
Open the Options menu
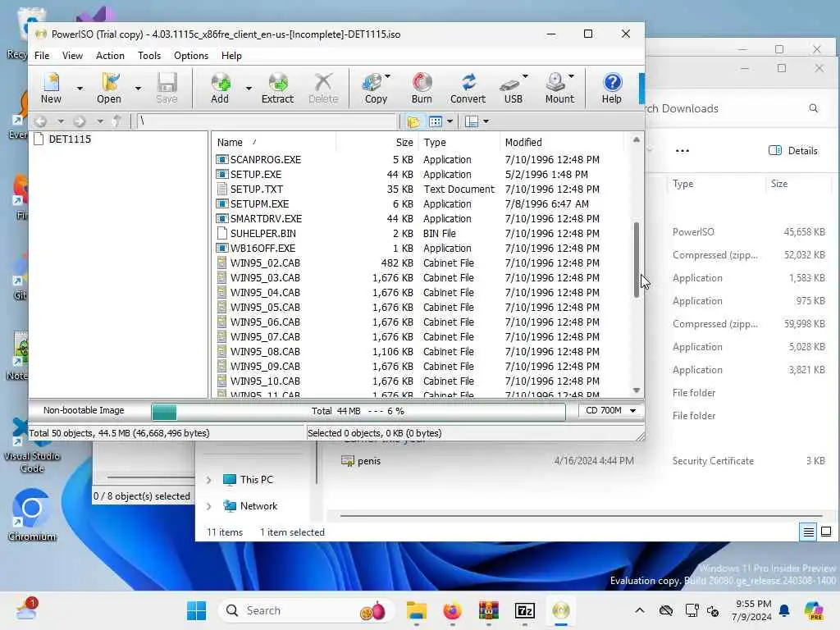[190, 56]
